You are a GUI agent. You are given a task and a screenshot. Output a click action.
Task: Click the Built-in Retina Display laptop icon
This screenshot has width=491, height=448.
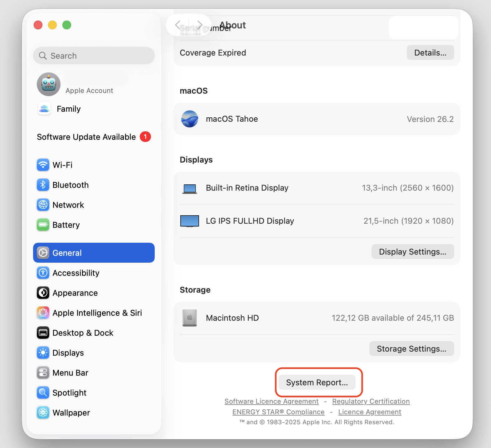pyautogui.click(x=190, y=189)
